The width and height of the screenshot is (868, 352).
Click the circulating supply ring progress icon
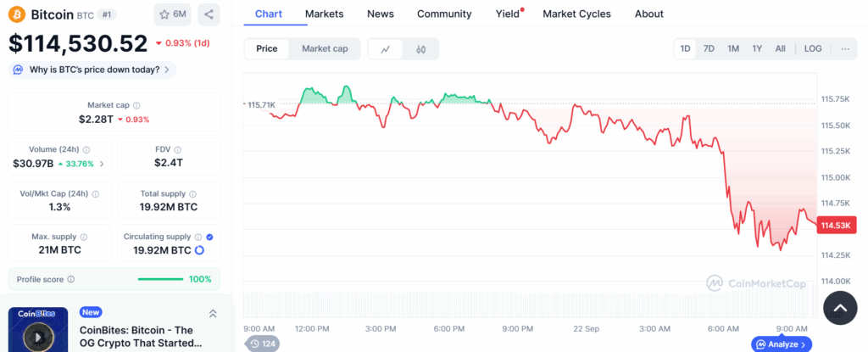coord(200,250)
